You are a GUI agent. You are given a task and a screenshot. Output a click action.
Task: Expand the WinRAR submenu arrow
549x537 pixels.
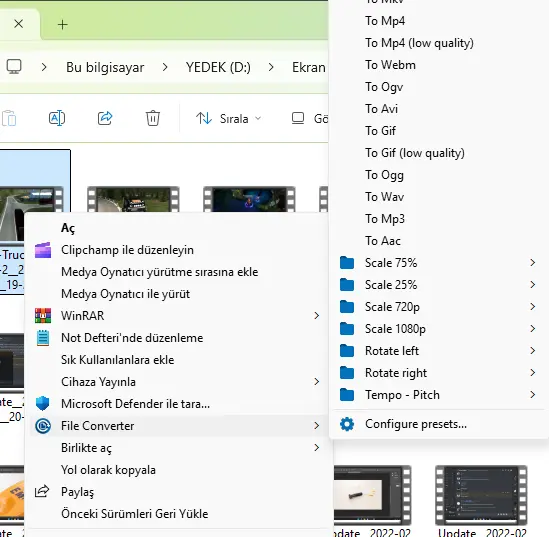tap(317, 316)
